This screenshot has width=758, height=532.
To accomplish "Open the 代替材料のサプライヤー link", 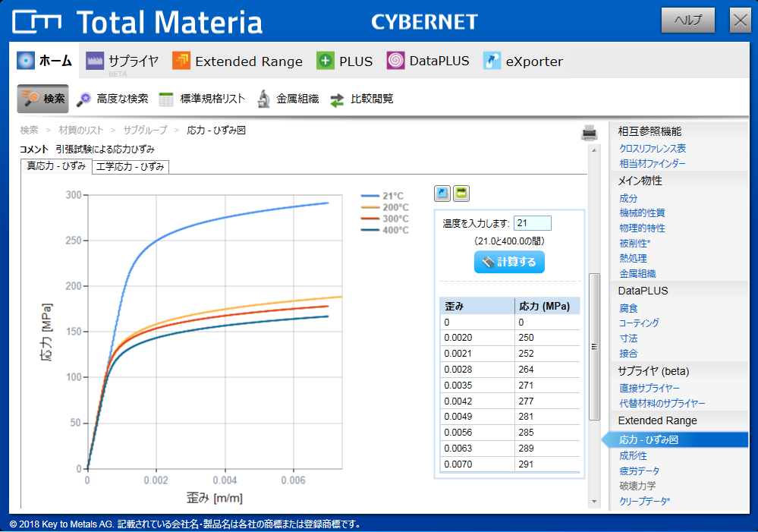I will [x=662, y=403].
